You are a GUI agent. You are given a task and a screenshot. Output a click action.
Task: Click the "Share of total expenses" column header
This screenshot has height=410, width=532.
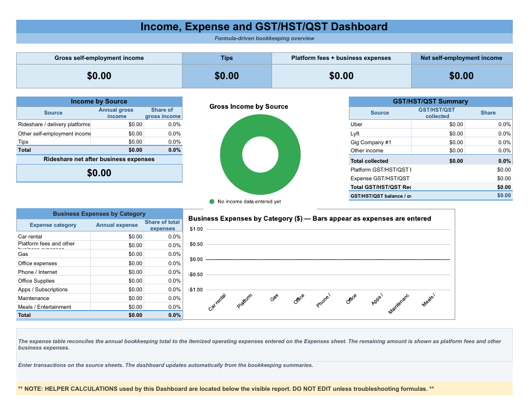tap(162, 226)
